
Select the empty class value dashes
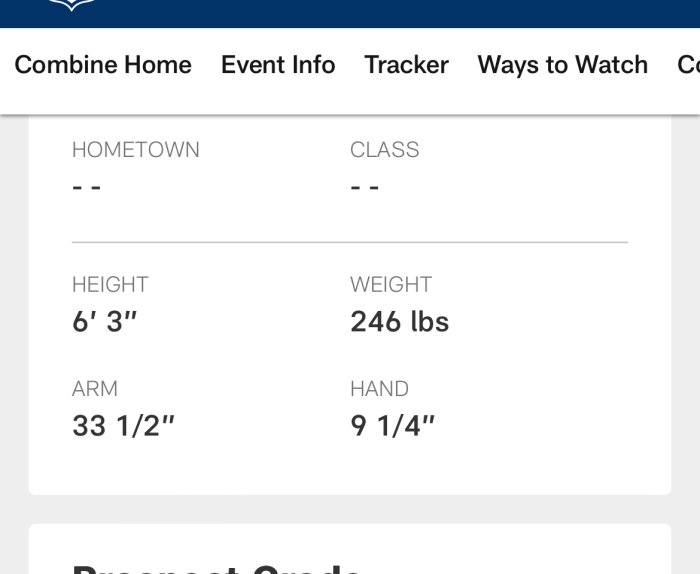click(x=365, y=187)
